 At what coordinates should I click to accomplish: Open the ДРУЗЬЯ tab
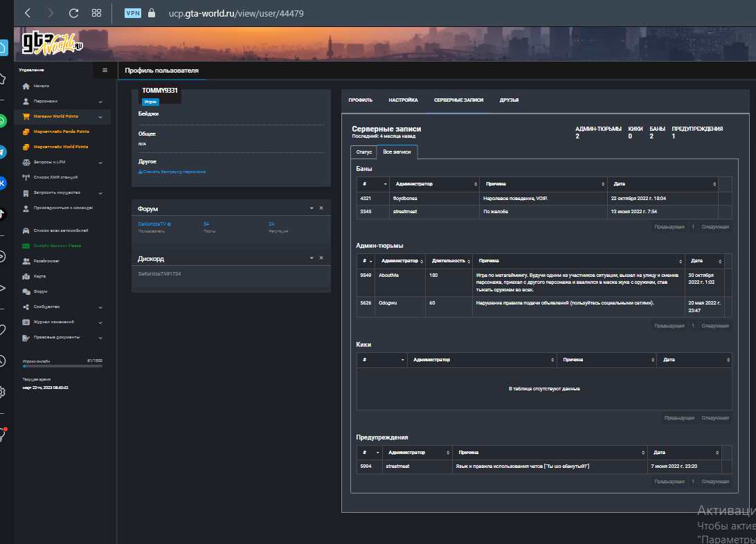pos(509,100)
